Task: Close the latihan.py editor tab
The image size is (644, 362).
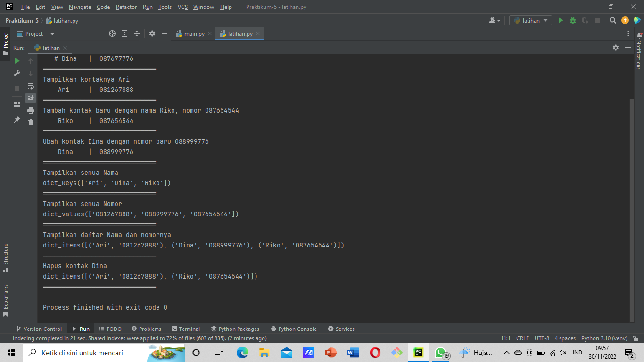Action: click(258, 34)
